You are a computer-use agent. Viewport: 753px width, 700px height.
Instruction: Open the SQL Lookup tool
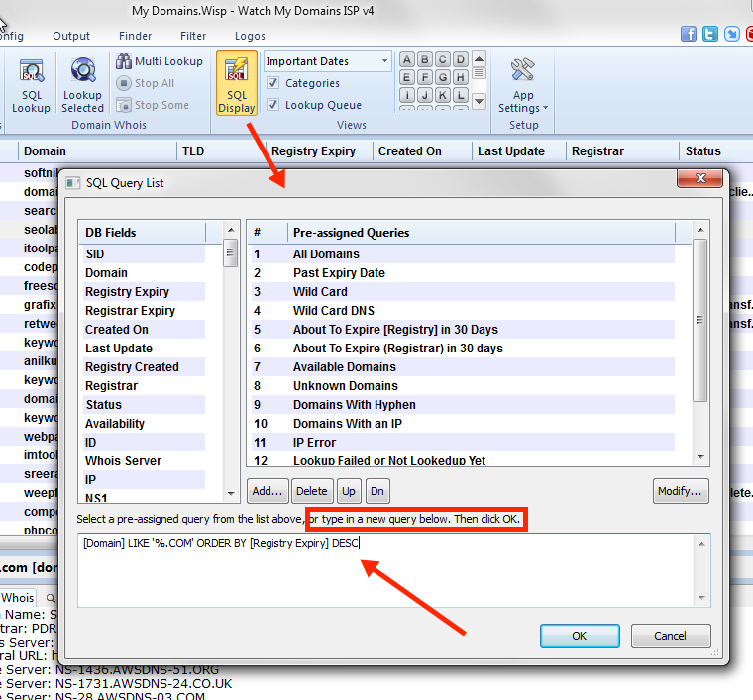[x=32, y=85]
